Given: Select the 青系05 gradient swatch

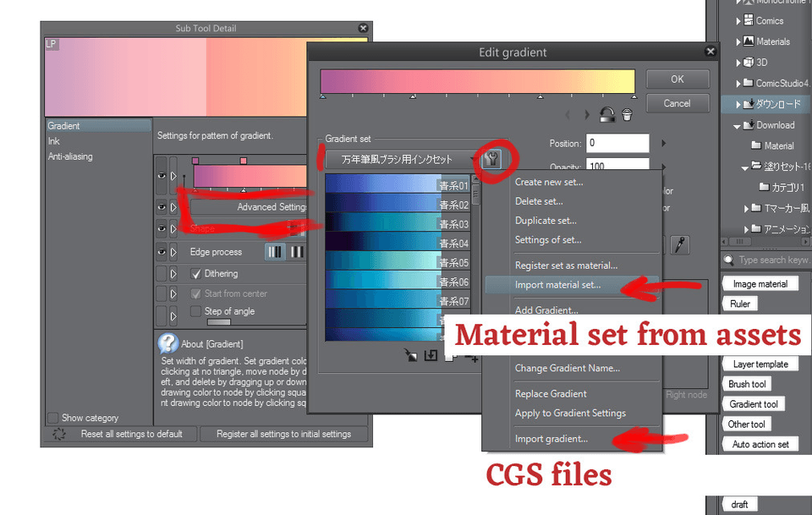Looking at the screenshot, I should tap(398, 260).
